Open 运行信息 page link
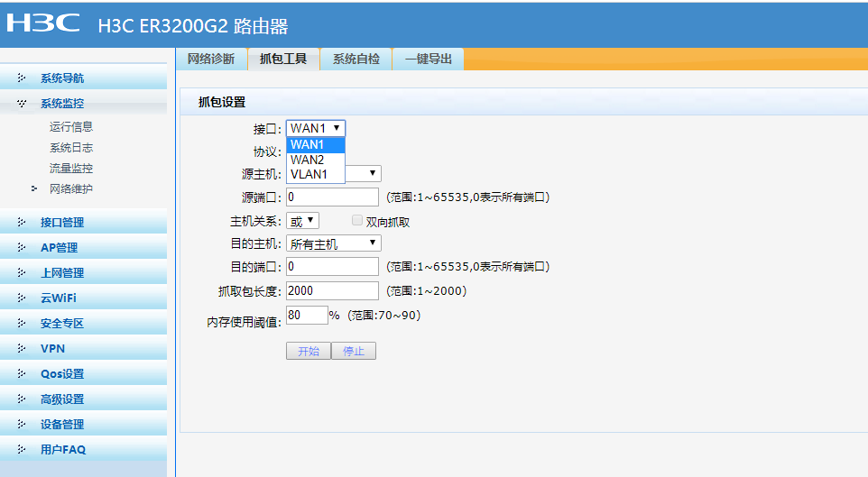Viewport: 868px width, 477px height. tap(71, 127)
